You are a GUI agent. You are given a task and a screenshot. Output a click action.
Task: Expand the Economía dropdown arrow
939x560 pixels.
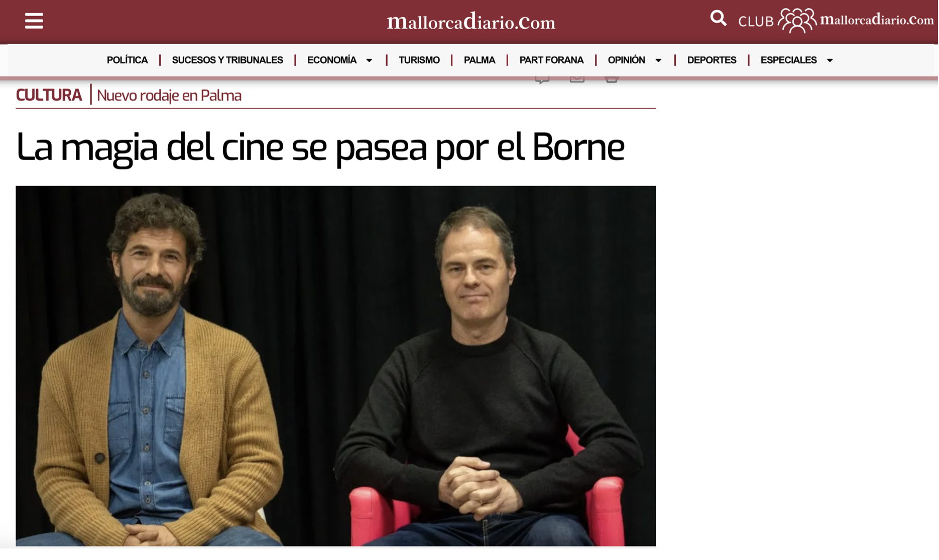369,60
